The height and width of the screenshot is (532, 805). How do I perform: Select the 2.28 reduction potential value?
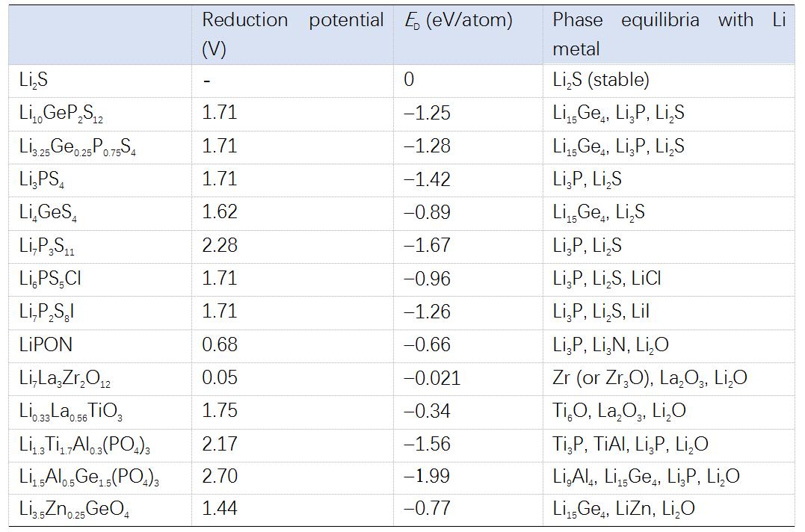click(219, 245)
